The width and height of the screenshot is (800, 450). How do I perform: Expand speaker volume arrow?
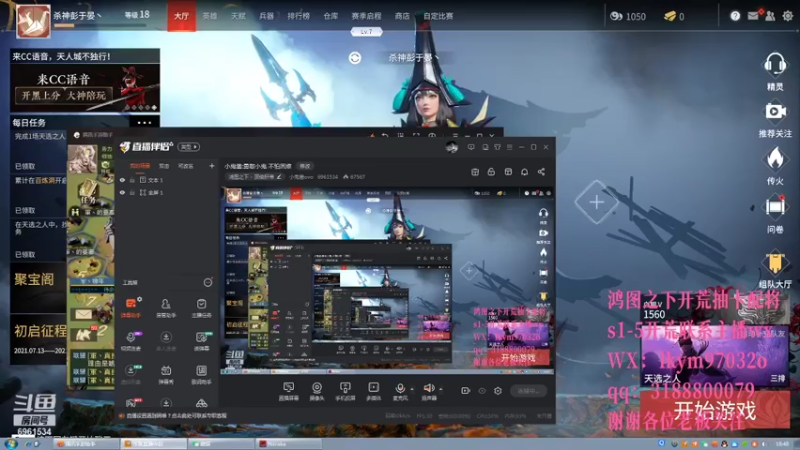441,389
